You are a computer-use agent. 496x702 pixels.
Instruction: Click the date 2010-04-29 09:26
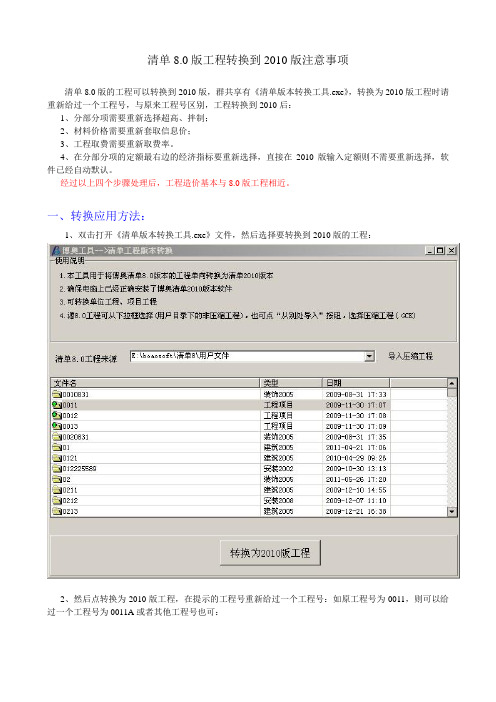click(356, 458)
